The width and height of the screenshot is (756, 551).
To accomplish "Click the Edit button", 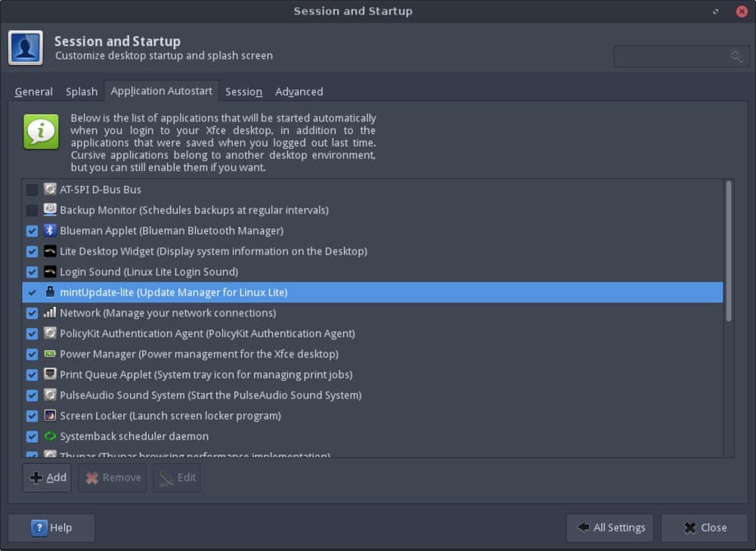I will 177,478.
